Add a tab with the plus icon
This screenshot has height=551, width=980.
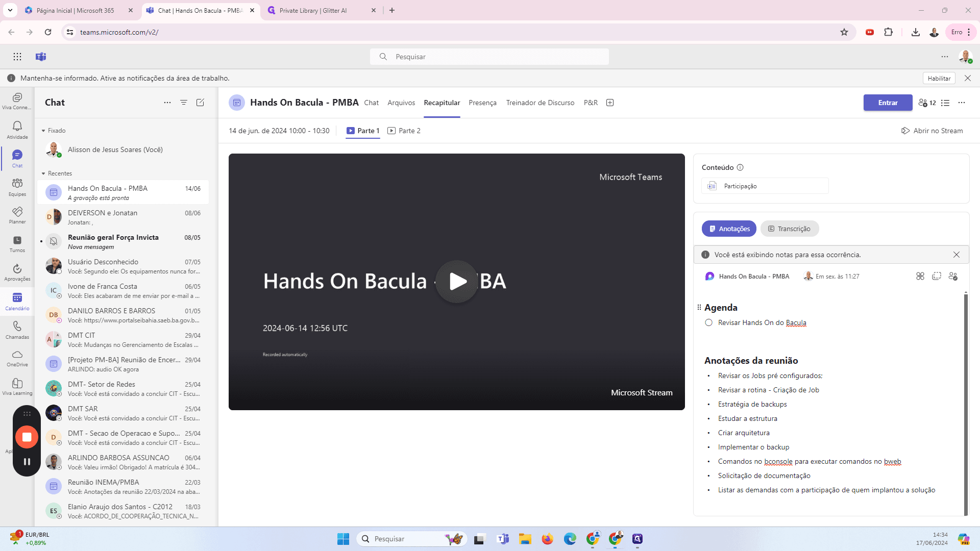(610, 103)
